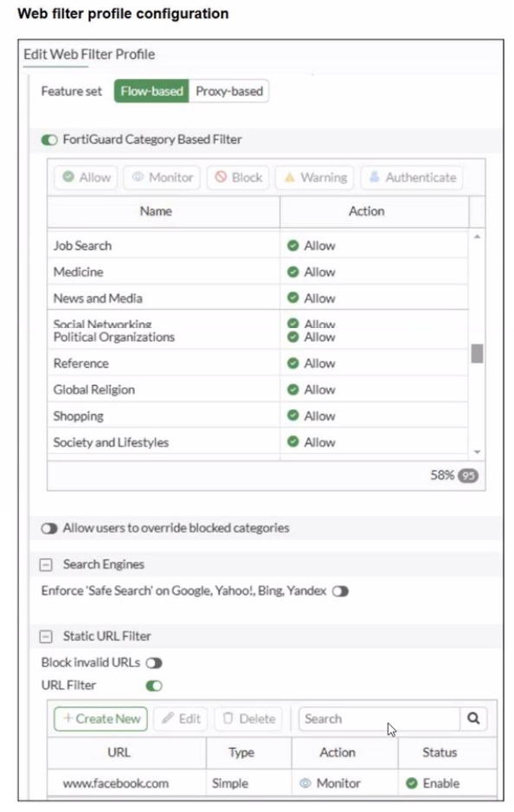Turn on Enforce Safe Search toggle
Viewport: 514px width, 812px height.
[340, 591]
